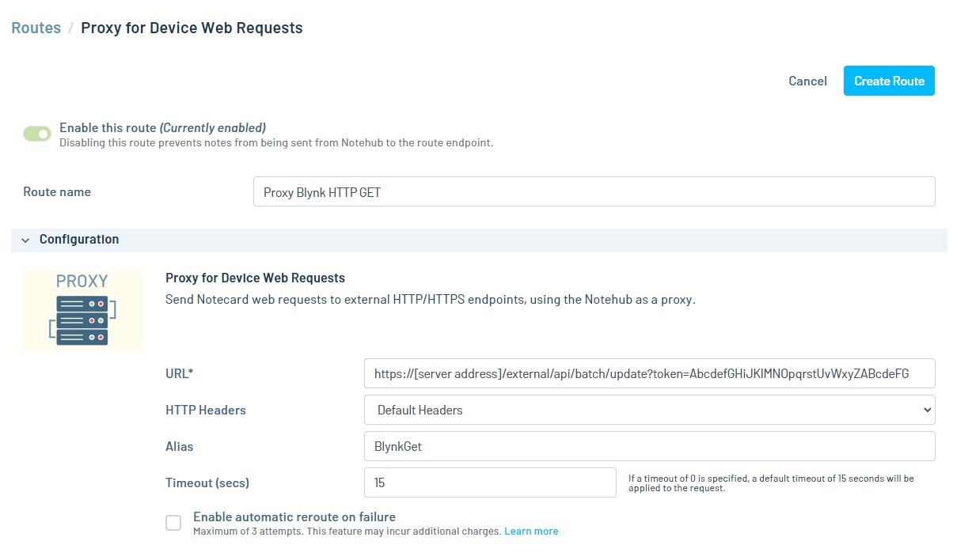Open the HTTP Headers dropdown

click(x=650, y=410)
